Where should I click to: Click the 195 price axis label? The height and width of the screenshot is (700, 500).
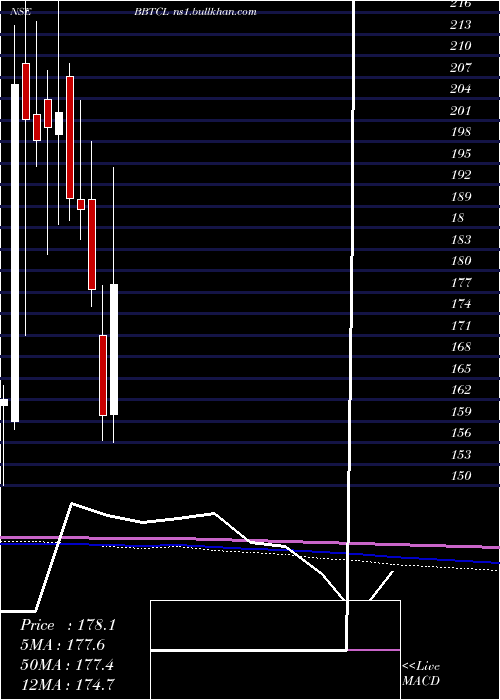[461, 154]
